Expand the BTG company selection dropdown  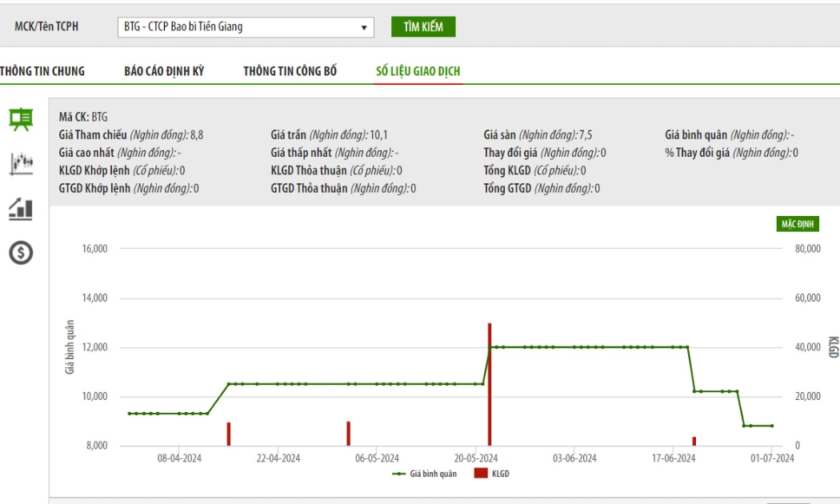coord(246,26)
